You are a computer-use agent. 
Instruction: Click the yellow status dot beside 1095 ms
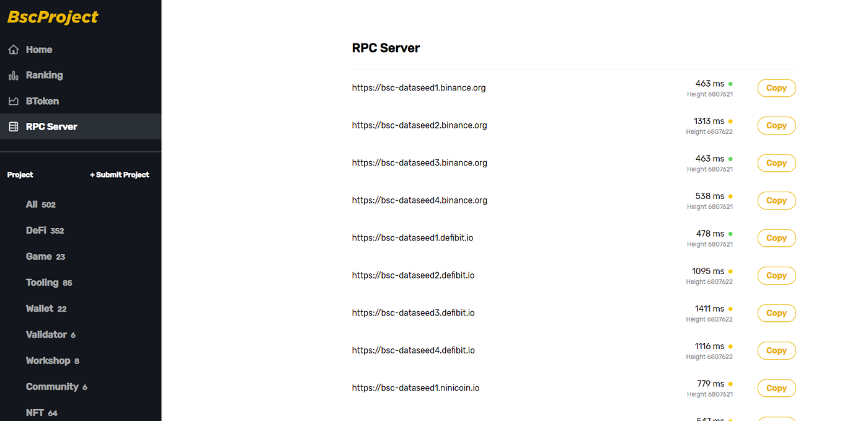730,272
